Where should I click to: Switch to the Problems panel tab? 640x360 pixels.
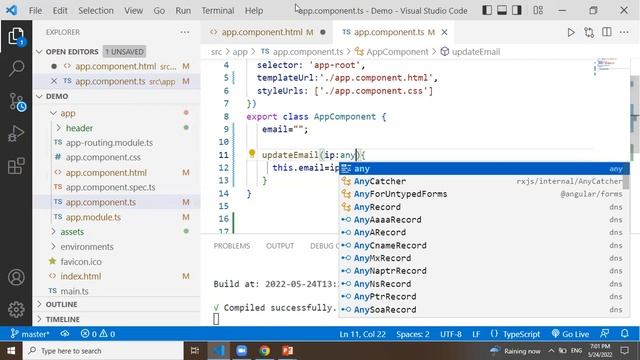point(232,246)
